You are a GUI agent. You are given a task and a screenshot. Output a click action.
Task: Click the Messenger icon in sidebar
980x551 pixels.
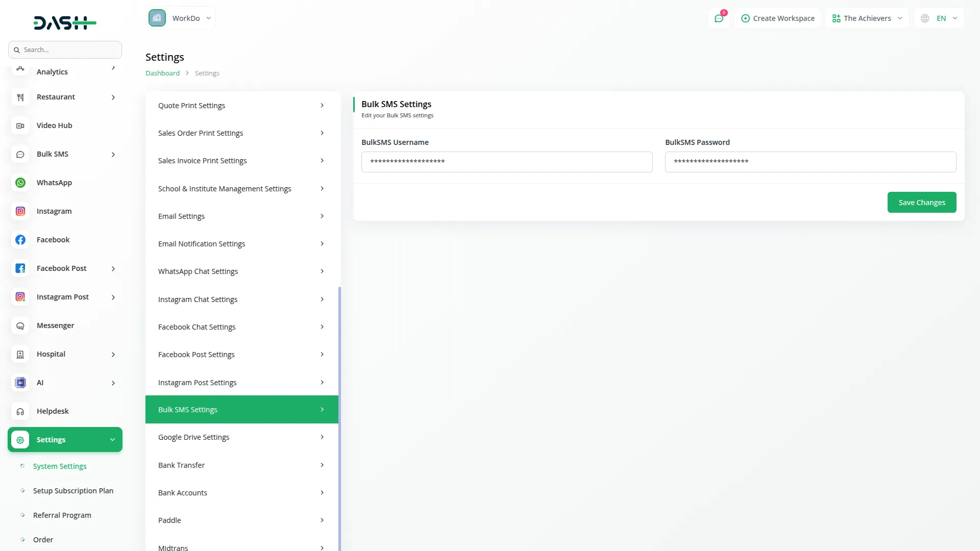(x=20, y=325)
